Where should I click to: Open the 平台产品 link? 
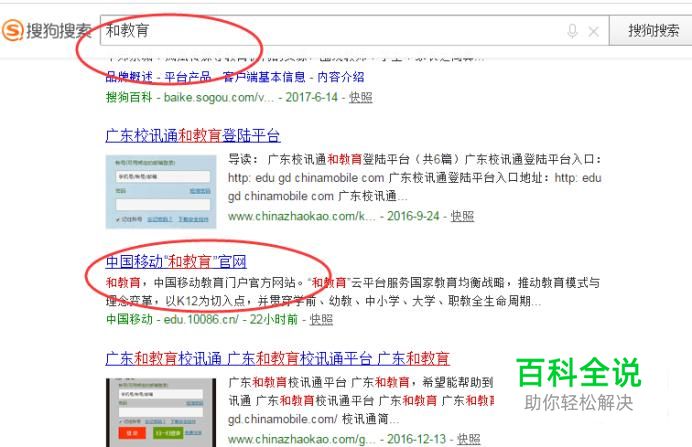coord(188,77)
